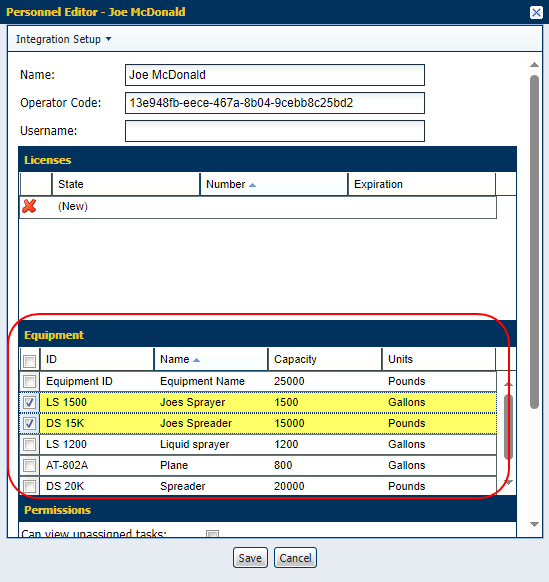The height and width of the screenshot is (582, 549).
Task: Close the Personnel Editor dialog
Action: point(536,12)
